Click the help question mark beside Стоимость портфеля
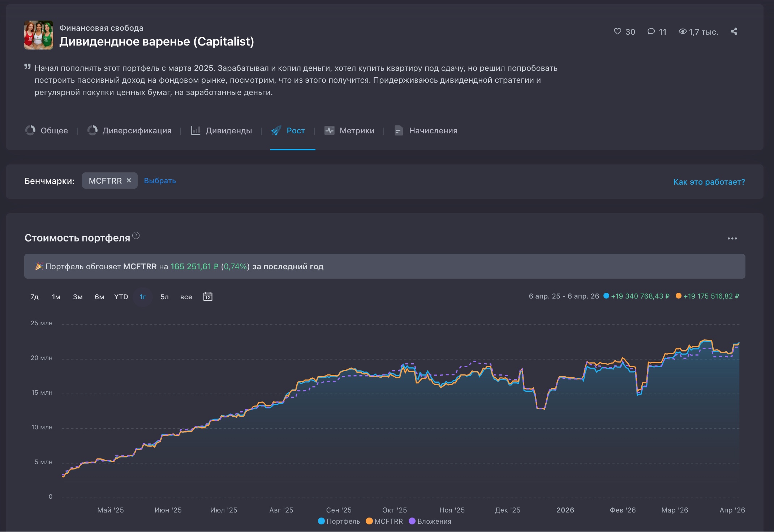 pos(136,236)
